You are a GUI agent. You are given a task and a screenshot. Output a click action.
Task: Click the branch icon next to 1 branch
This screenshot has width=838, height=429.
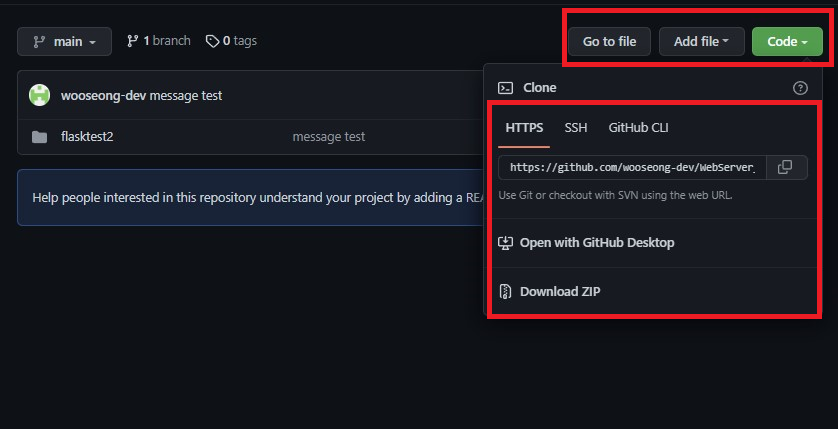(133, 41)
